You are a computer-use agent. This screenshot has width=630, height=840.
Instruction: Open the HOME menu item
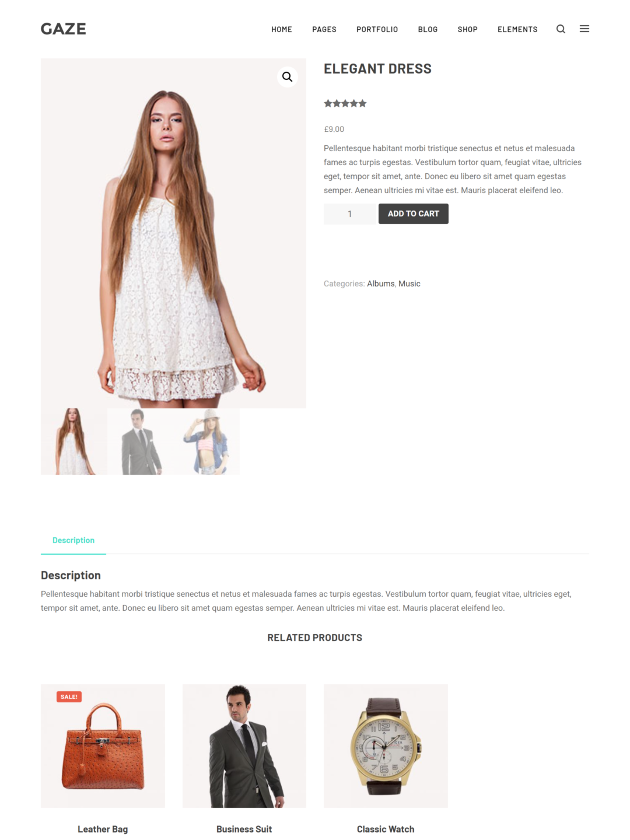[282, 29]
